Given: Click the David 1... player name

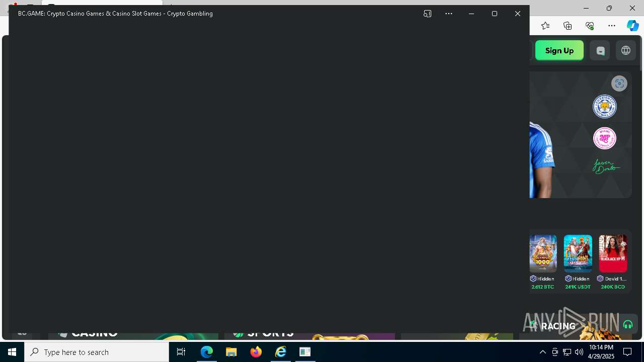Looking at the screenshot, I should coord(615,279).
